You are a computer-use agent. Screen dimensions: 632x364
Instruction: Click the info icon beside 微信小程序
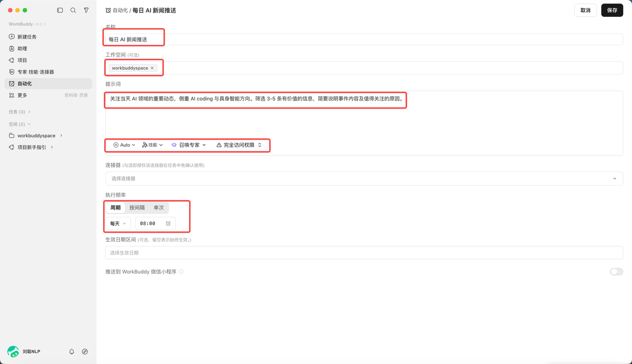[x=181, y=272]
